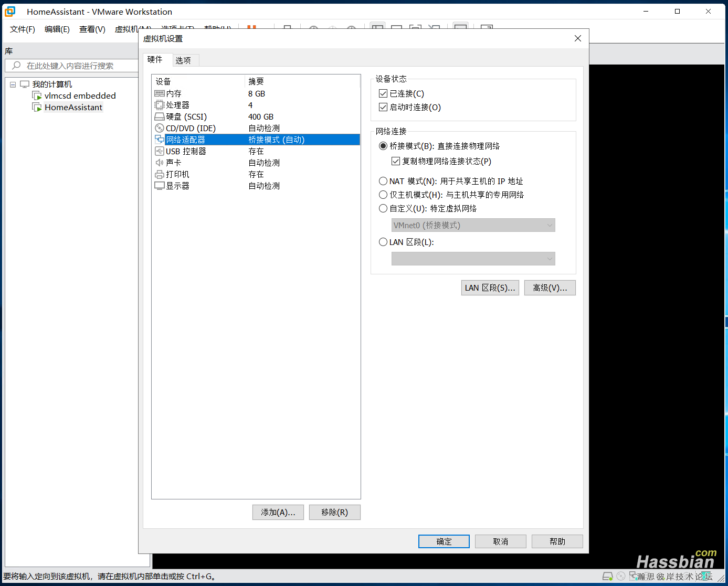This screenshot has height=586, width=728.
Task: Click the vlmcsd embedded VM running icon
Action: tap(37, 95)
